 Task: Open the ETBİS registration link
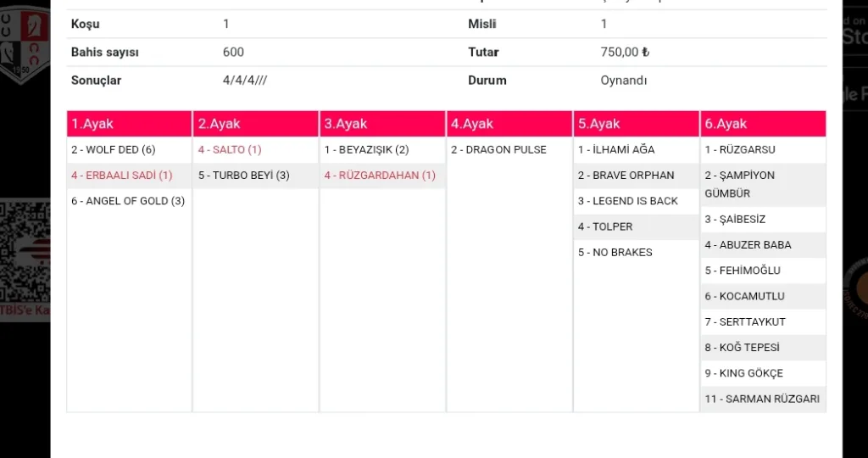(24, 313)
